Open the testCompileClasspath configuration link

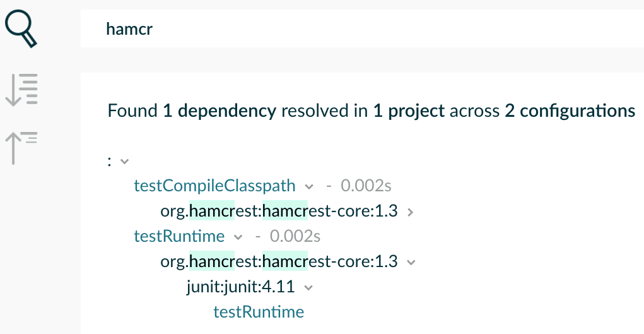click(214, 186)
